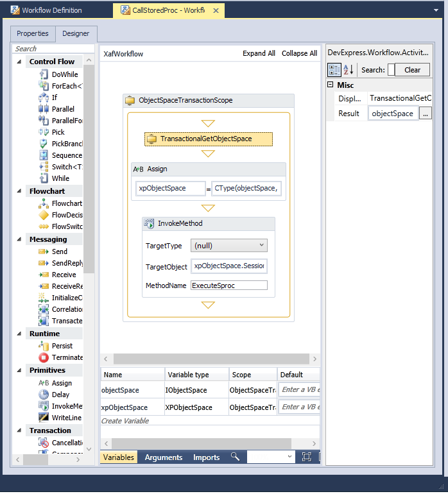Click Expand All in designer
Image resolution: width=448 pixels, height=494 pixels.
259,53
